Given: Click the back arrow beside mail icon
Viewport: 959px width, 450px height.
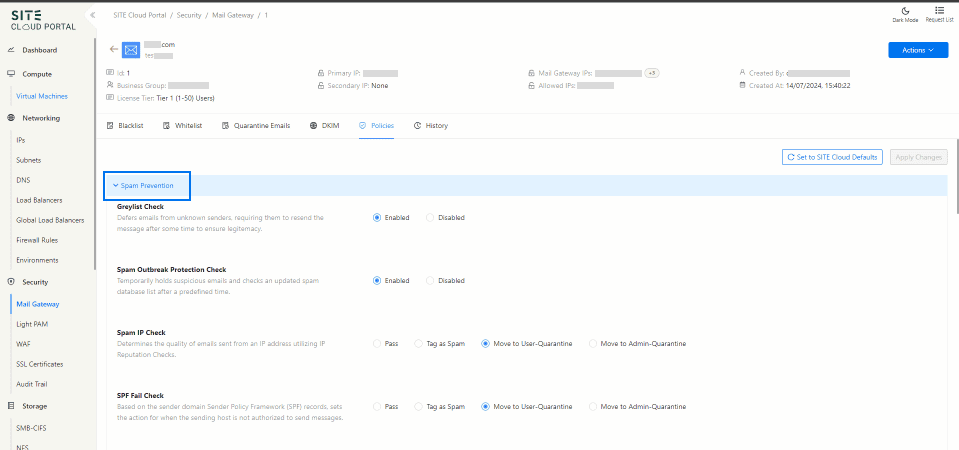Looking at the screenshot, I should click(x=114, y=49).
